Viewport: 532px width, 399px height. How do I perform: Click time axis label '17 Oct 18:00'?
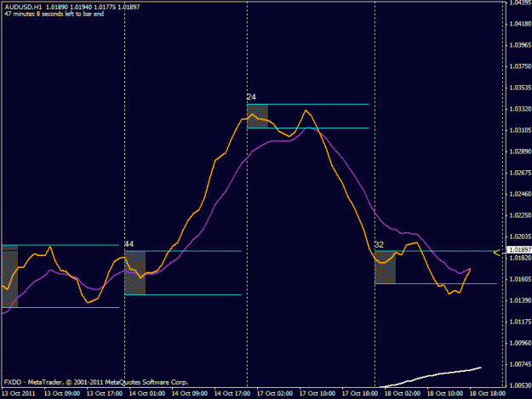point(360,394)
